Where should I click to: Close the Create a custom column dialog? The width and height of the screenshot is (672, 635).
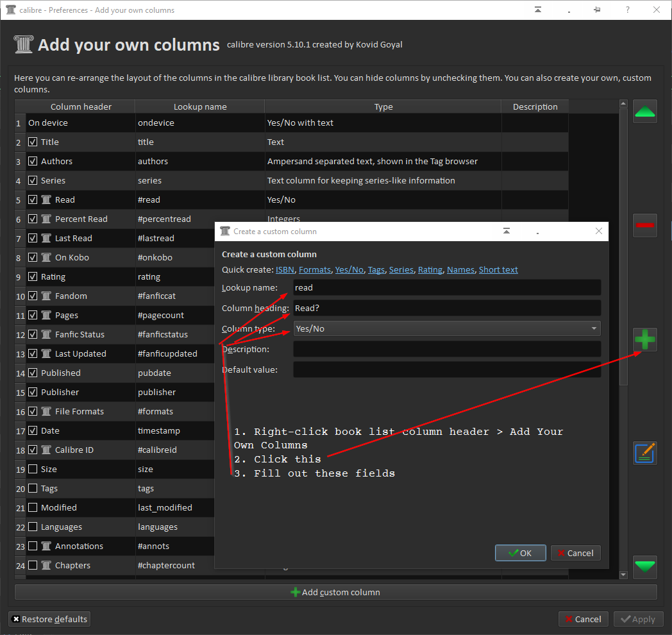(599, 231)
